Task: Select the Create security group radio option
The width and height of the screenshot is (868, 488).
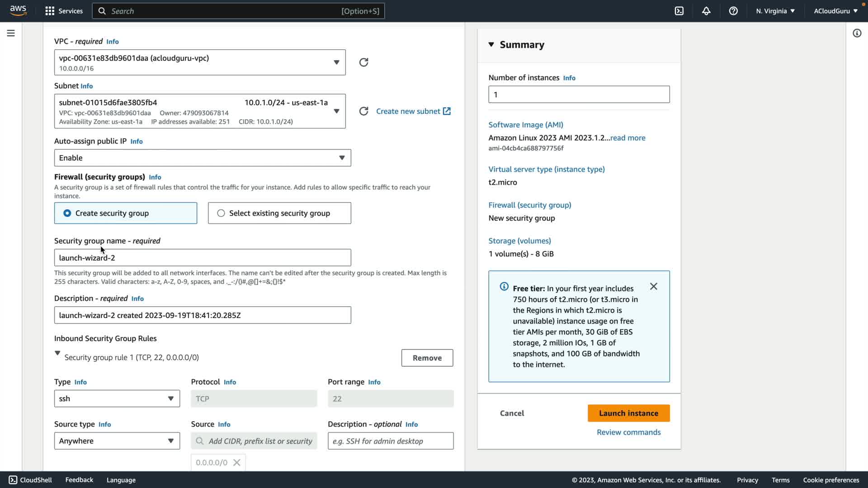Action: click(x=67, y=213)
